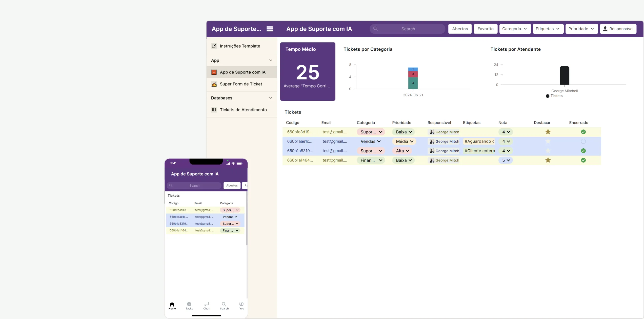Click the search input field in toolbar

coord(407,29)
